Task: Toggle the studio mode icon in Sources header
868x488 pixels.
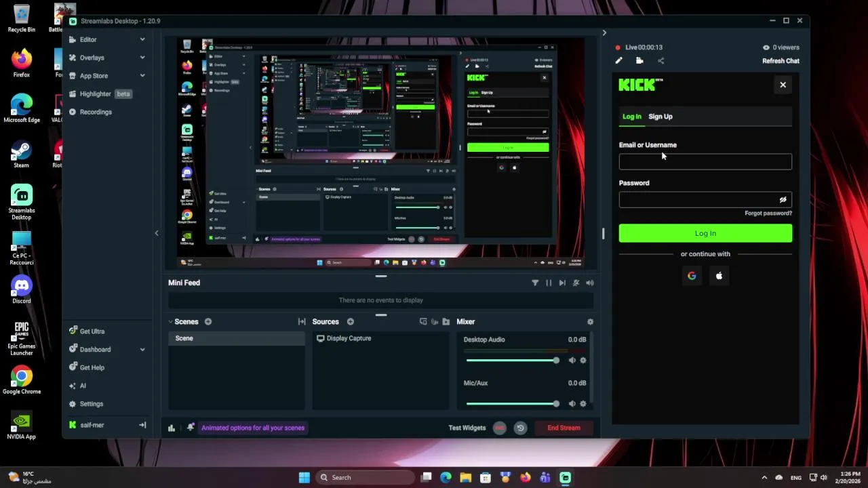Action: pos(423,322)
